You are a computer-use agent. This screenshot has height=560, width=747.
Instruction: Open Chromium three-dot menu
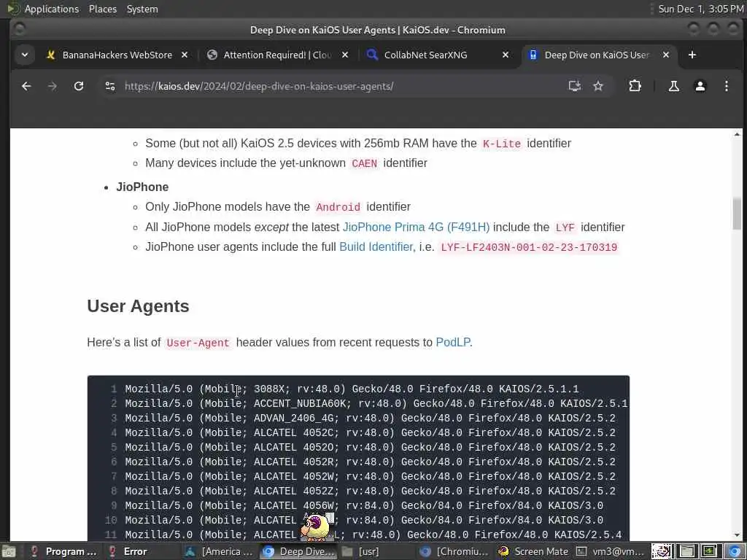(726, 86)
